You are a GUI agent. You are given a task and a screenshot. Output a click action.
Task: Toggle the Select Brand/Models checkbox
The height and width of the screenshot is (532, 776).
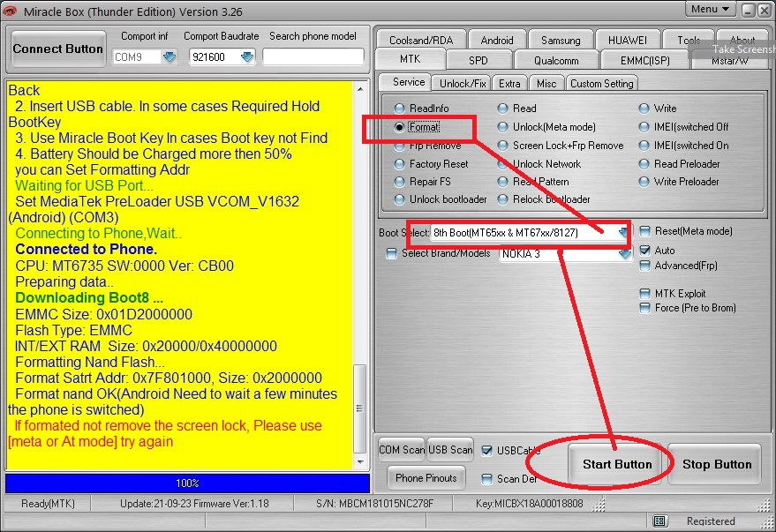[x=391, y=253]
